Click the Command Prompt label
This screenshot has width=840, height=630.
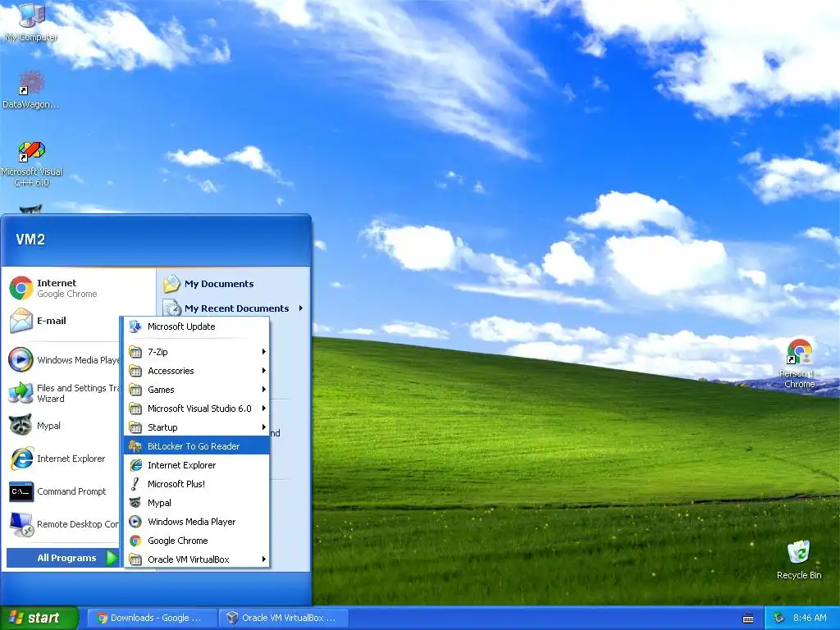pos(71,491)
